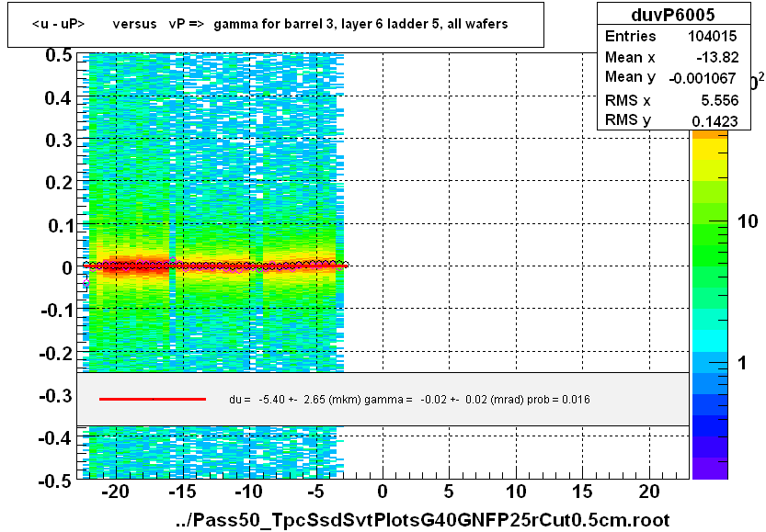Image resolution: width=766 pixels, height=532 pixels.
Task: Select the duvP6005 stats box title
Action: coord(673,15)
